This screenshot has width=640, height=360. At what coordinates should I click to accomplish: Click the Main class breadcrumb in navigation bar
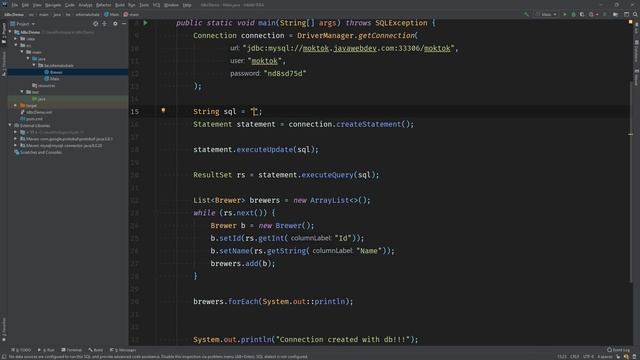[x=111, y=14]
